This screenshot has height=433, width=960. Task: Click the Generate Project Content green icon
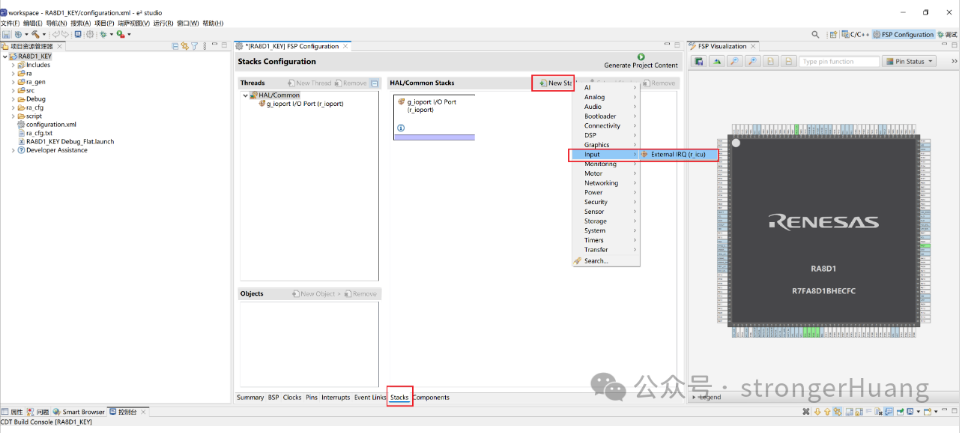coord(641,56)
